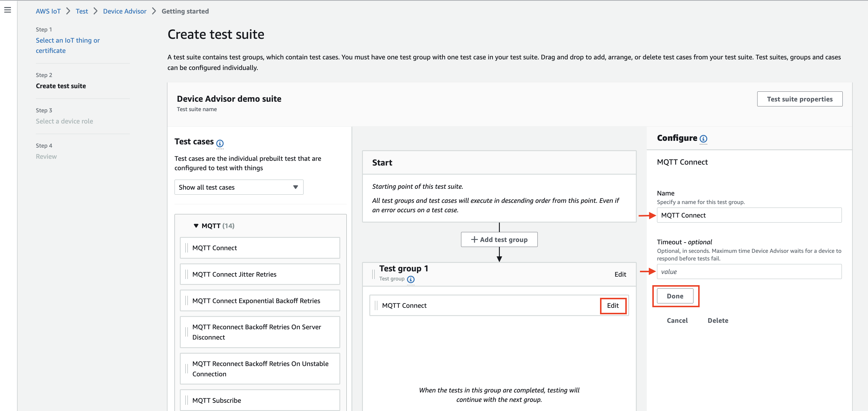Click the hamburger menu icon top-left
The width and height of the screenshot is (868, 411).
coord(8,10)
